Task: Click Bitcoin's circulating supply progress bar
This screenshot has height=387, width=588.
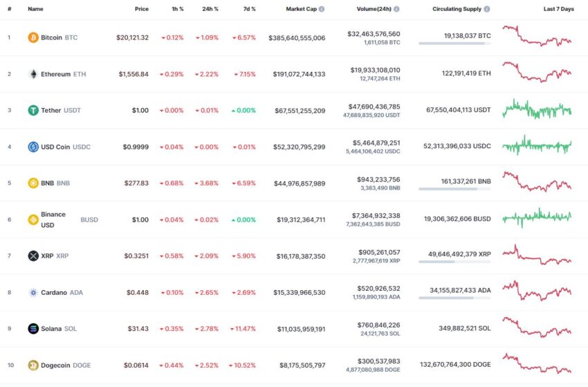Action: pos(454,44)
